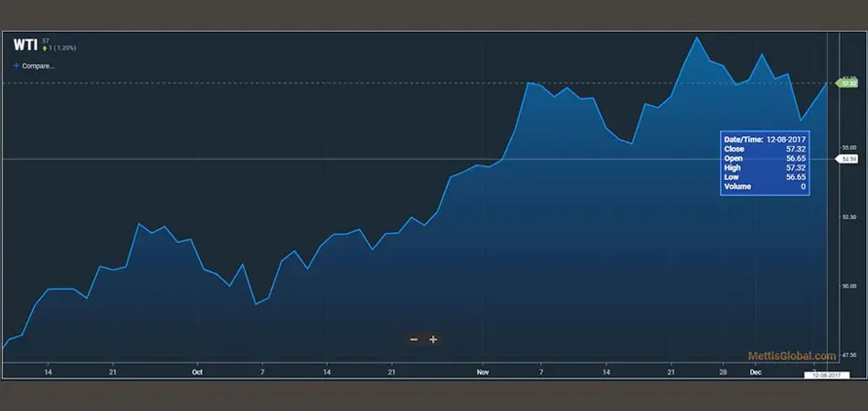Click the Date/Time row in tooltip
This screenshot has height=411, width=868.
point(765,138)
